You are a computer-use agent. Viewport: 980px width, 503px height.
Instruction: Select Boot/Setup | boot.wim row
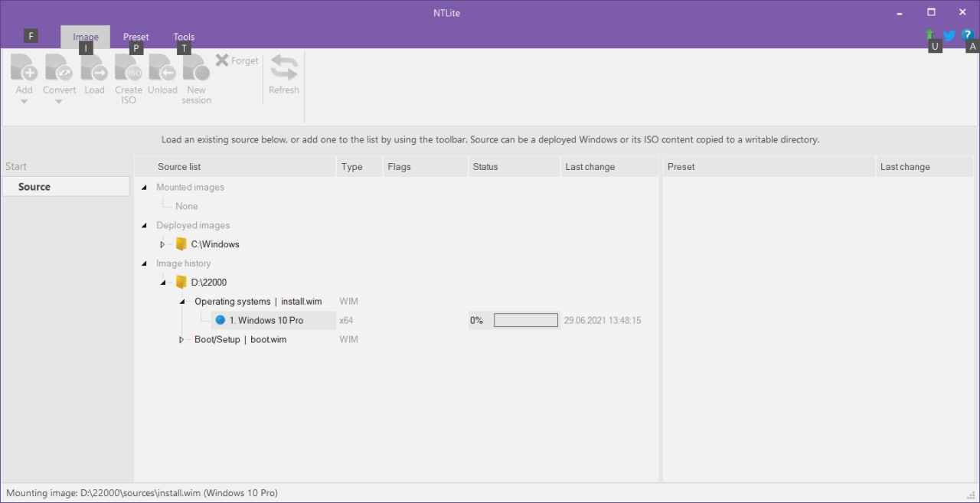coord(240,339)
